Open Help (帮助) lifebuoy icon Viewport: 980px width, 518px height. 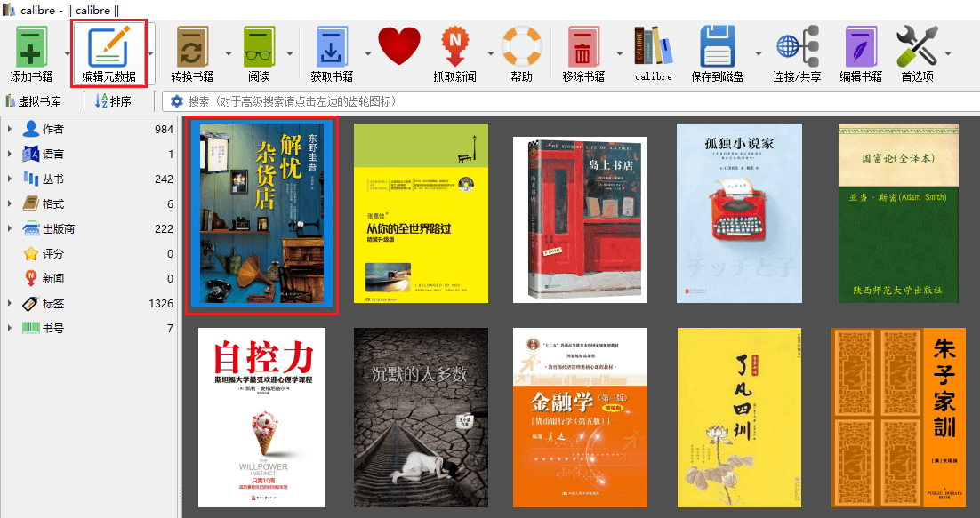[522, 46]
